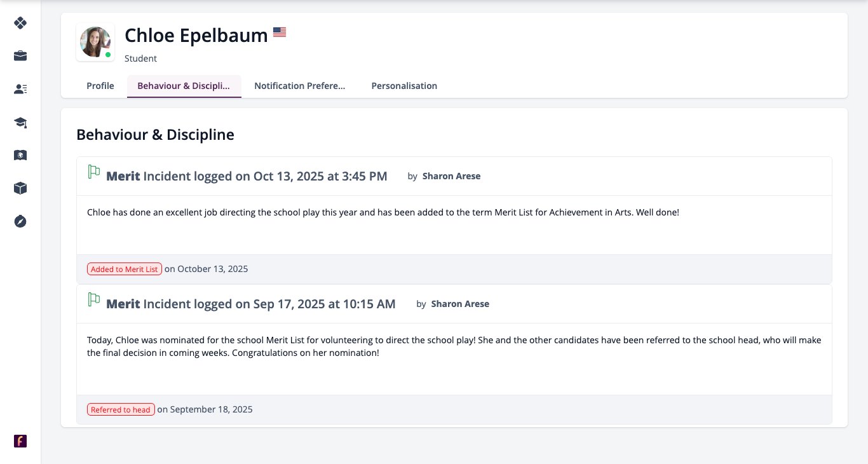Select the Behaviour & Discipline tab
The height and width of the screenshot is (464, 868).
(x=184, y=86)
